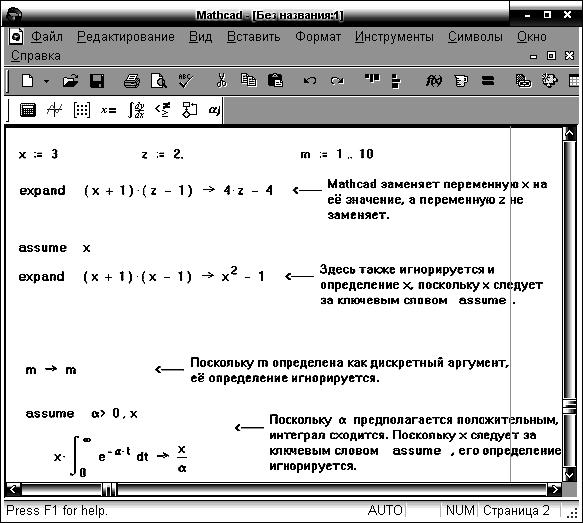The width and height of the screenshot is (583, 523).
Task: Redo action arrow icon
Action: [337, 80]
